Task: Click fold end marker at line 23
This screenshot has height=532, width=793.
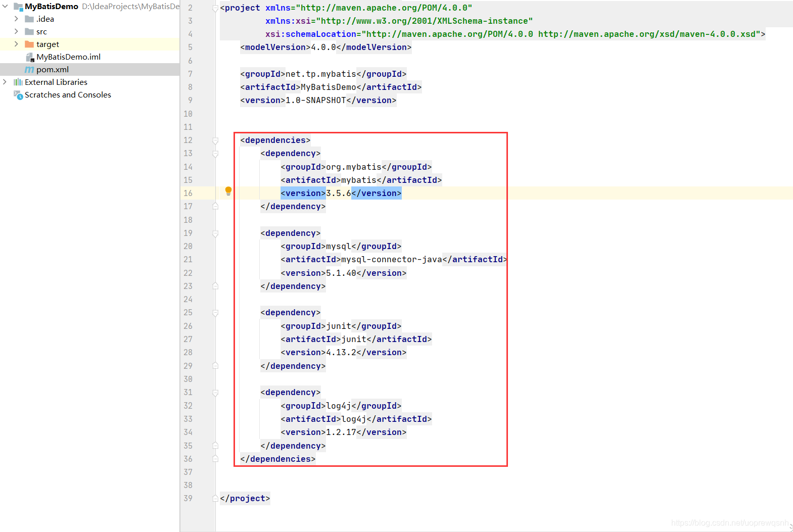Action: pyautogui.click(x=215, y=286)
